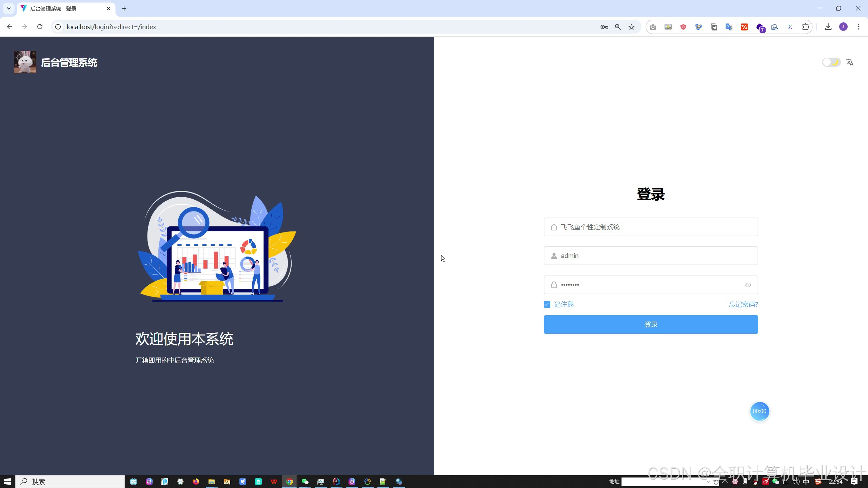Click the rabbit logo image
868x488 pixels.
[x=25, y=62]
